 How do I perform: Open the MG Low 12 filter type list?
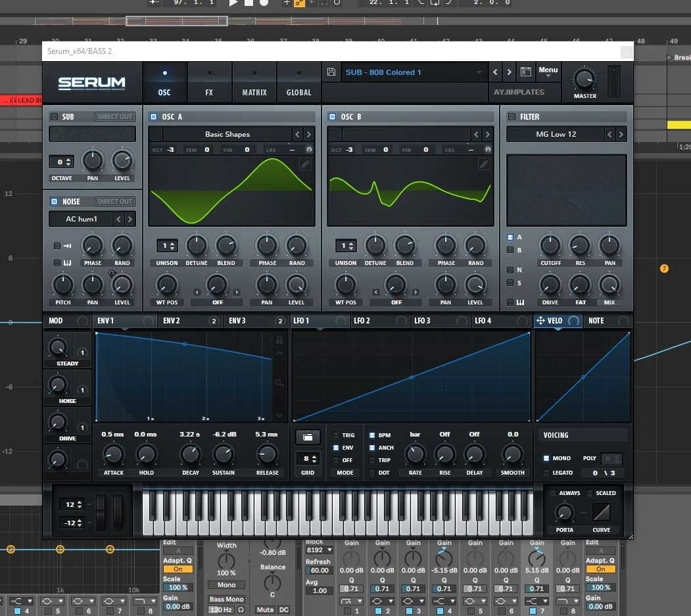tap(556, 134)
